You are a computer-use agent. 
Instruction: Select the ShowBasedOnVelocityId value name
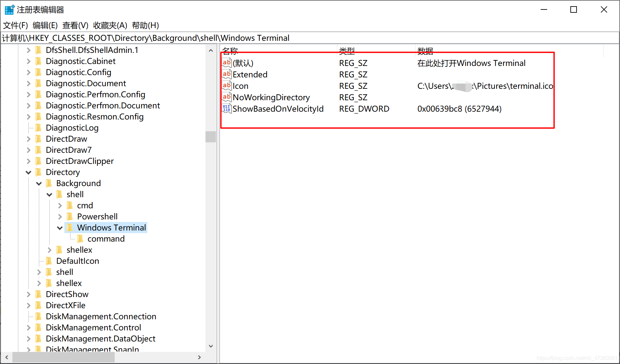tap(278, 109)
